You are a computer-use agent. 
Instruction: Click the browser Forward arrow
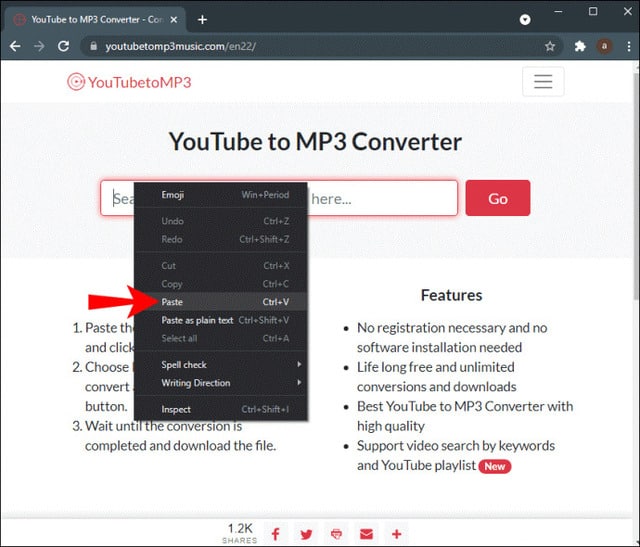pos(39,46)
